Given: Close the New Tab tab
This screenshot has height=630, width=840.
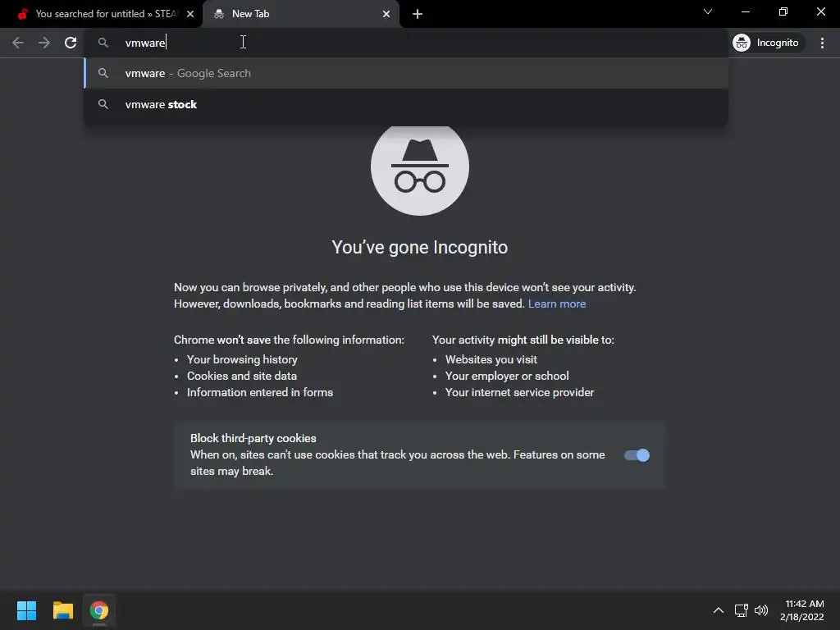Looking at the screenshot, I should [386, 14].
